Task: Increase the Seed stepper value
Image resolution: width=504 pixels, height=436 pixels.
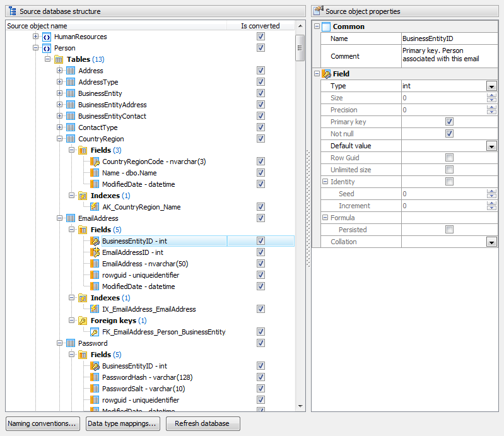Action: point(491,192)
